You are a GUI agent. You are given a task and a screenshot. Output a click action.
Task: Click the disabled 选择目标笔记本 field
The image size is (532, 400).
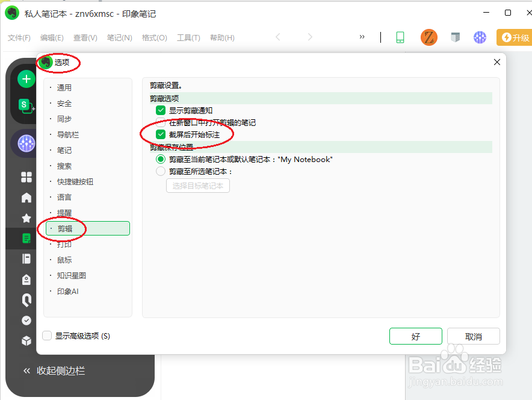tap(198, 186)
